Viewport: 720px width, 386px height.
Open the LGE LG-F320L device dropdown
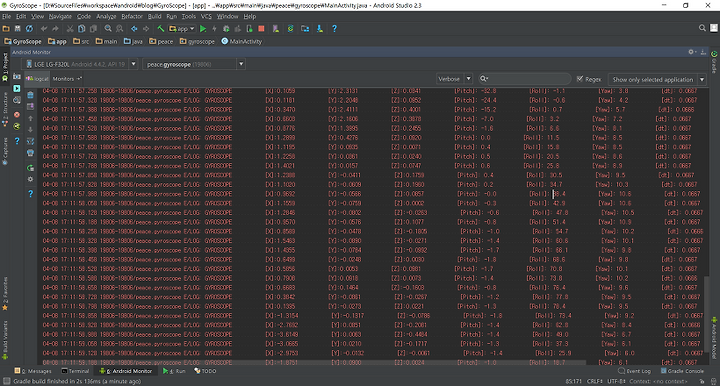81,64
